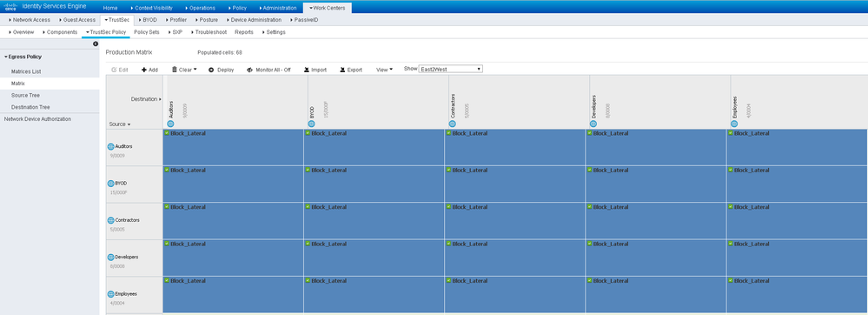The height and width of the screenshot is (315, 868).
Task: Go to the Home tab
Action: tap(110, 9)
